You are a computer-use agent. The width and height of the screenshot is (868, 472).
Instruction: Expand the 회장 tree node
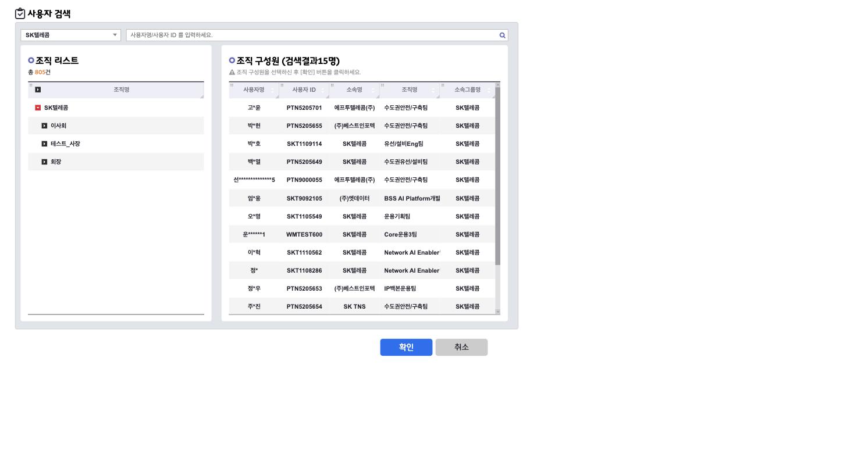[x=44, y=162]
